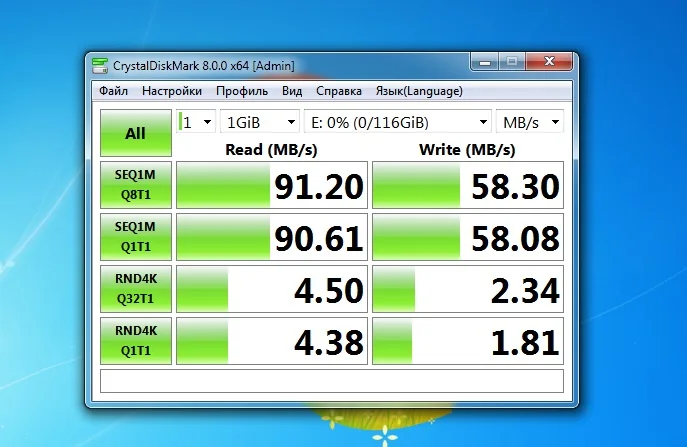
Task: Run all benchmarks with All button
Action: pos(136,133)
